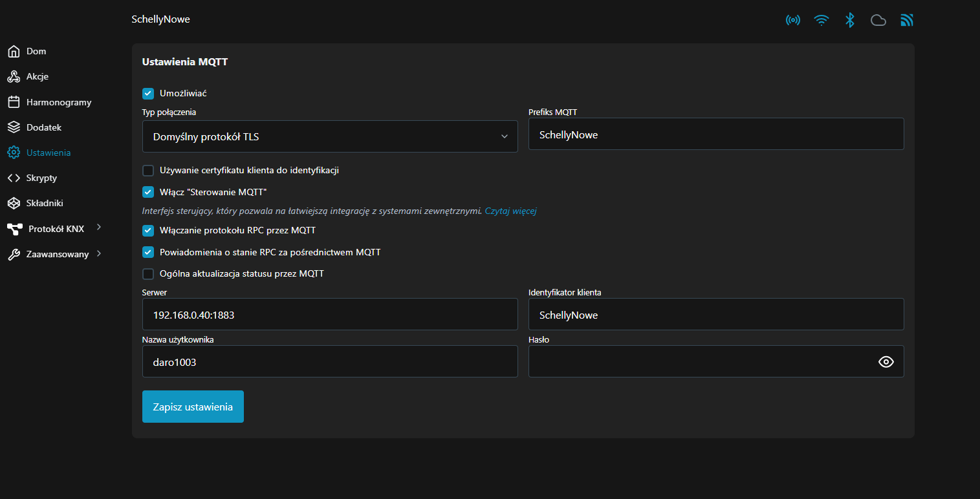Enable Ogólna aktualizacja statusu przez MQTT
The width and height of the screenshot is (980, 499).
point(148,273)
